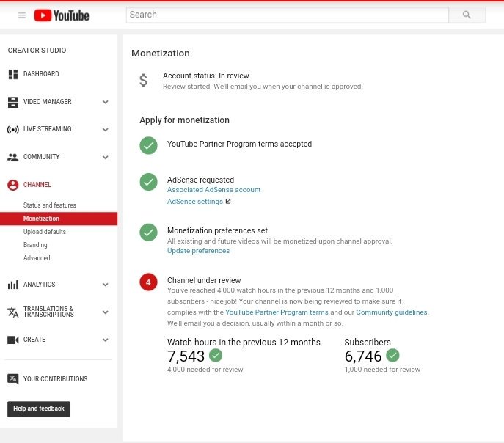
Task: Click green check beside Partner Program terms
Action: 148,145
